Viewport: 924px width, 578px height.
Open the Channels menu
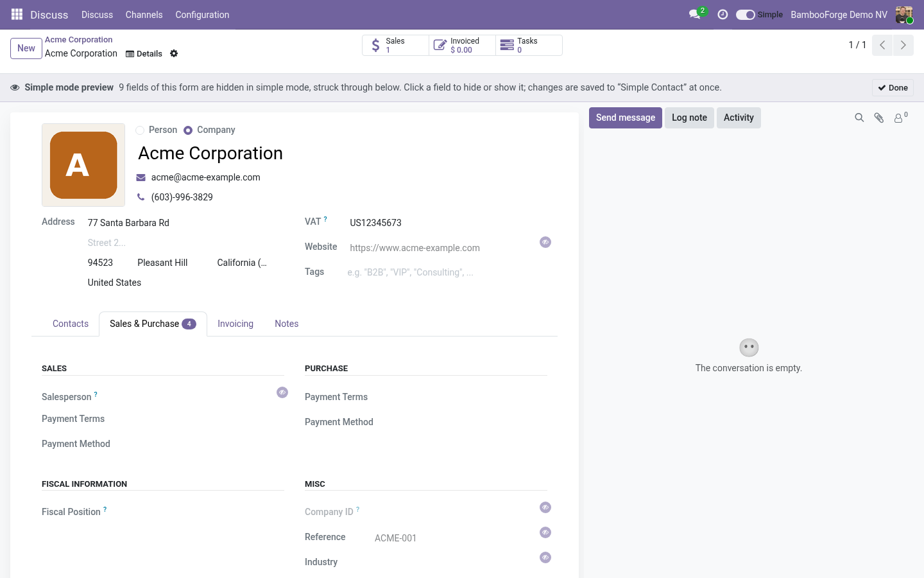click(144, 14)
